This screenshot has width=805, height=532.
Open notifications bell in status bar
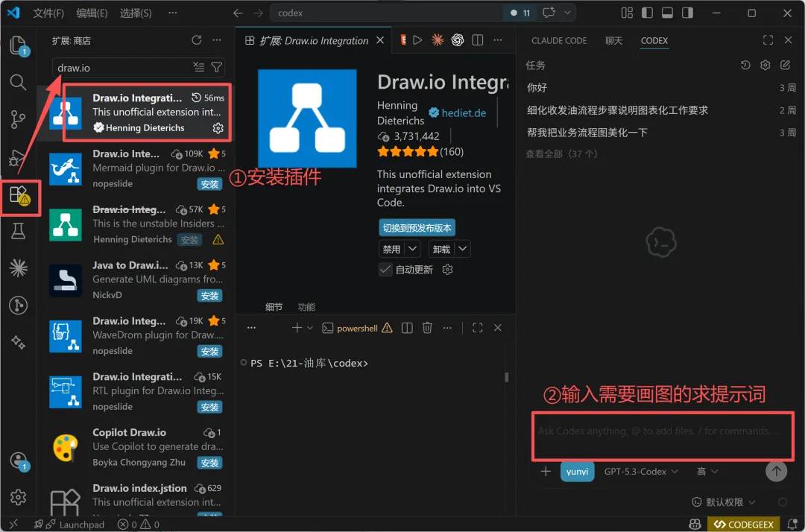point(792,525)
